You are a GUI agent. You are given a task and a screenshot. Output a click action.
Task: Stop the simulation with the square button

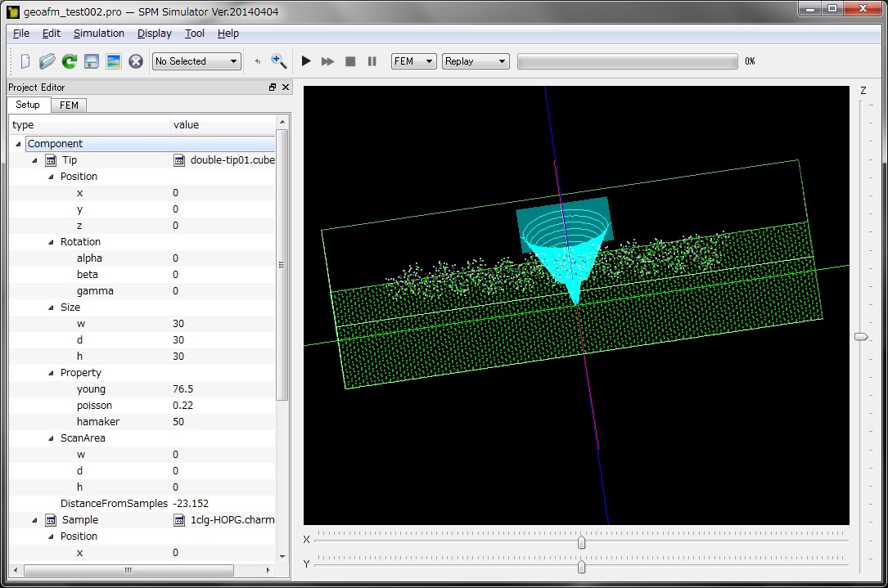click(350, 61)
